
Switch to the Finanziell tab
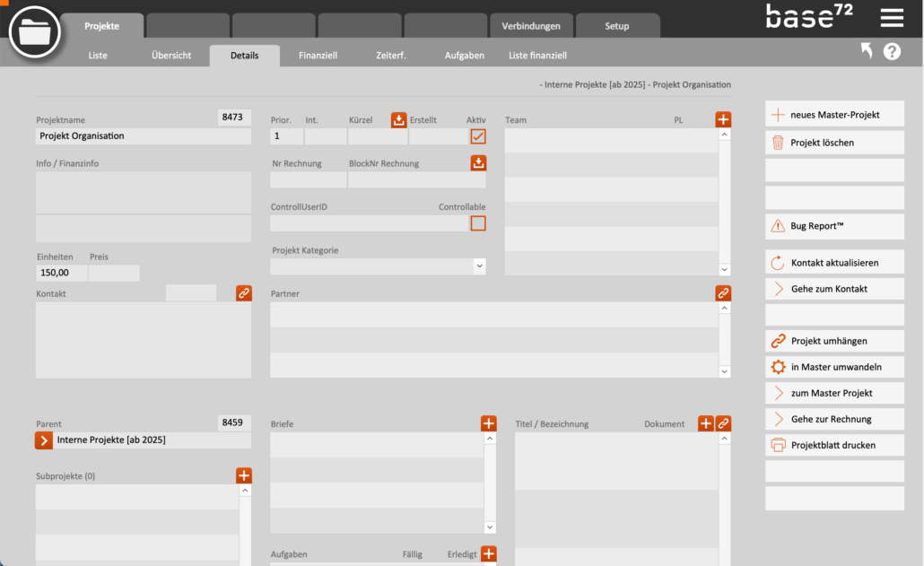click(x=318, y=56)
